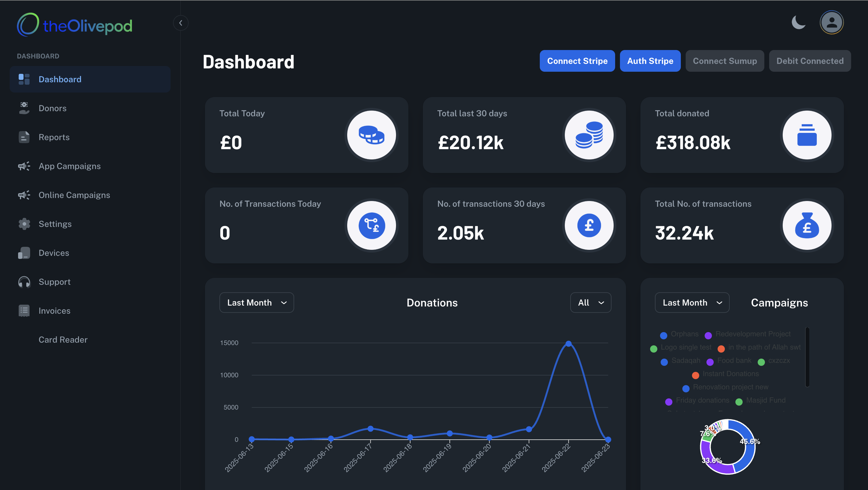Click the Campaigns legend scrollbar
This screenshot has width=868, height=490.
pos(807,357)
